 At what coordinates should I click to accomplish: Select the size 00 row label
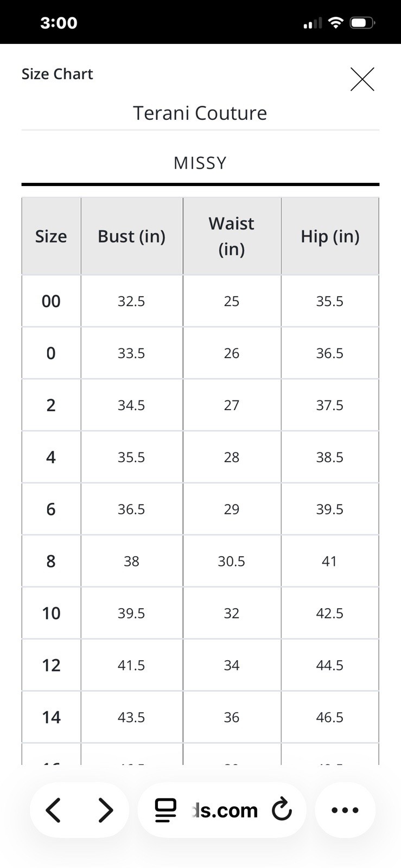tap(51, 301)
